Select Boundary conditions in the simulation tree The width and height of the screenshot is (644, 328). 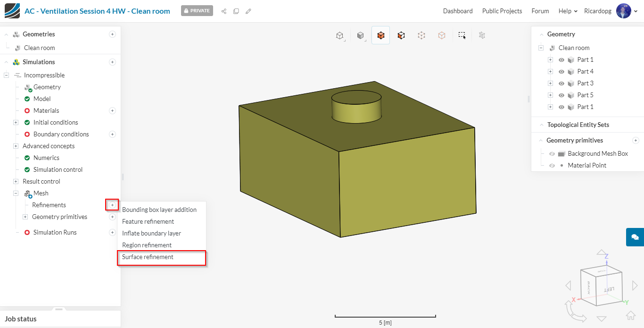pos(61,135)
